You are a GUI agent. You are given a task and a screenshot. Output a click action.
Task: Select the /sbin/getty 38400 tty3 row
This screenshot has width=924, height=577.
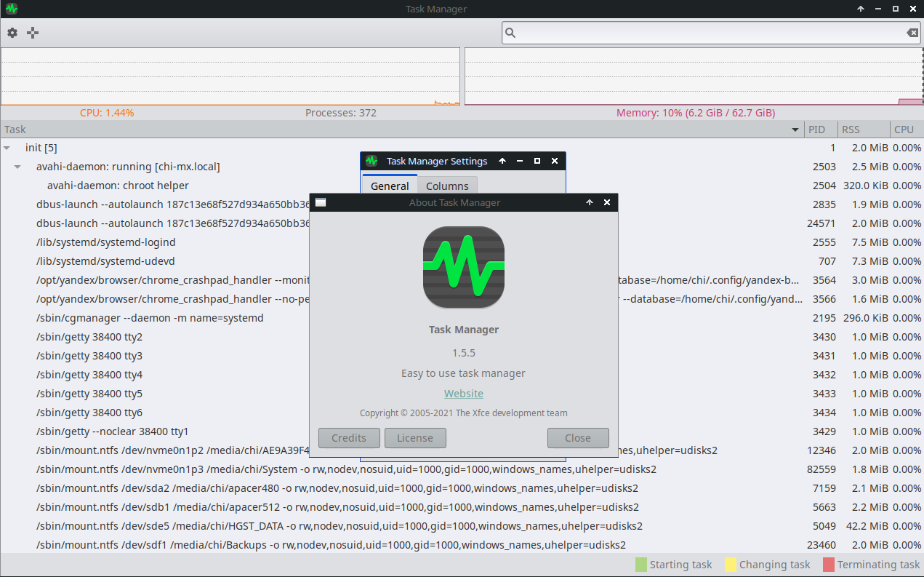tap(462, 356)
